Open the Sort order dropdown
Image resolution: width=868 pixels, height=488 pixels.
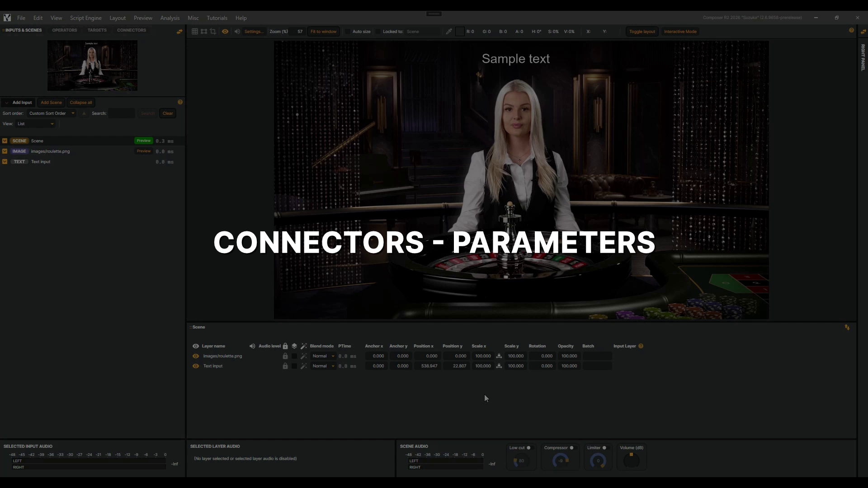[x=52, y=113]
